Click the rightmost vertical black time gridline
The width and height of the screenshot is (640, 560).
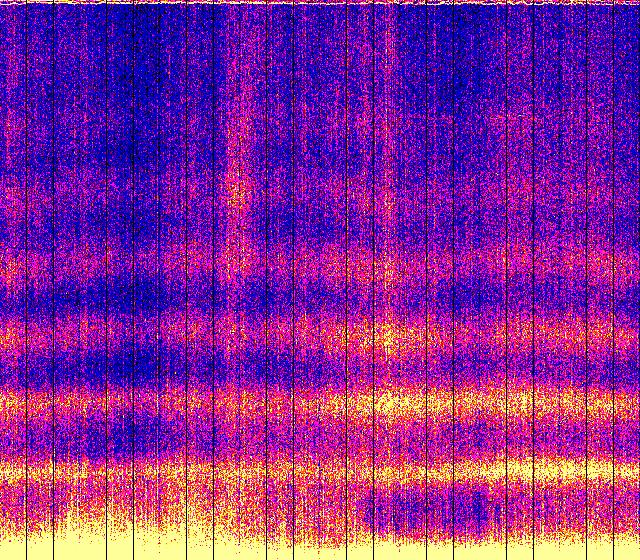coord(613,280)
